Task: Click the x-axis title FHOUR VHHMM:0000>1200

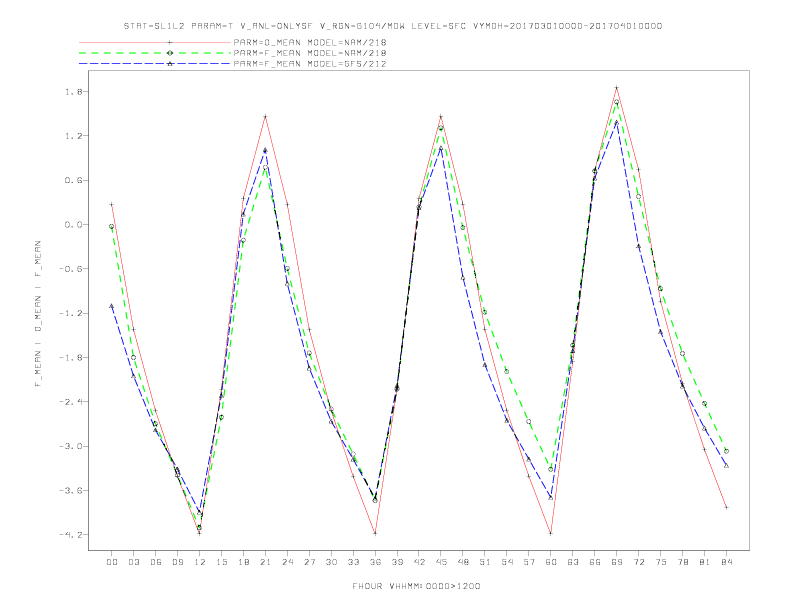Action: pos(416,586)
